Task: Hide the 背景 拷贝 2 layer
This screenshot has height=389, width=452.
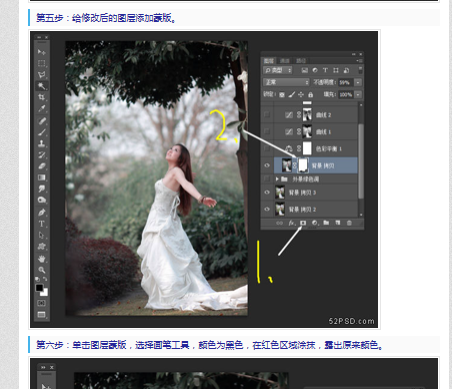Action: coord(267,209)
